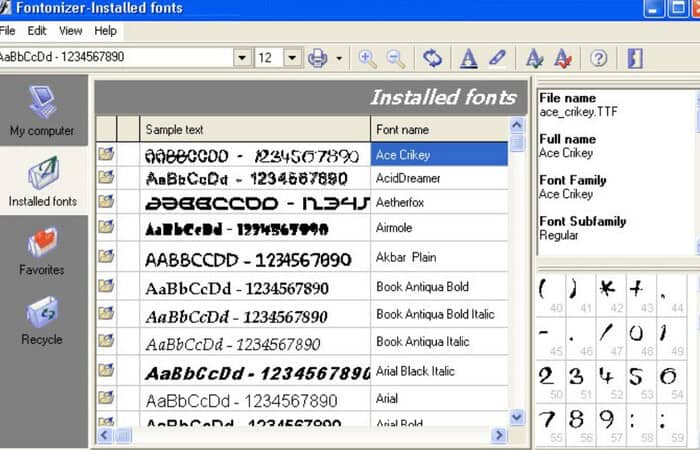Image resolution: width=700 pixels, height=450 pixels.
Task: Open the font size dropdown arrow
Action: (293, 58)
